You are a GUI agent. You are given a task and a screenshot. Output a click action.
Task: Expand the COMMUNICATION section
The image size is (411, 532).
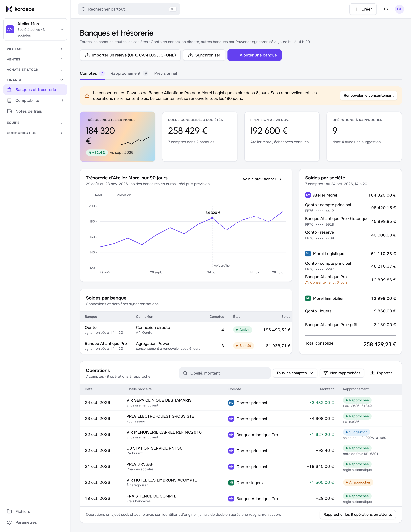(35, 133)
